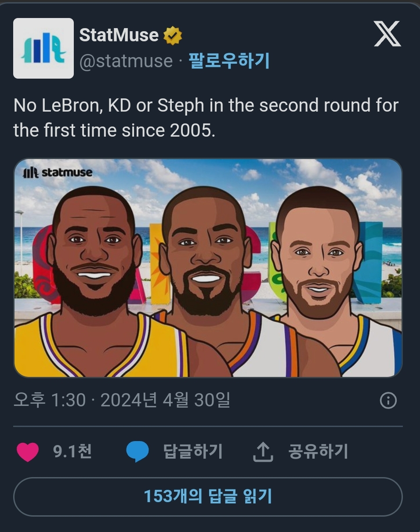Click the StatMuse display name

pyautogui.click(x=119, y=35)
